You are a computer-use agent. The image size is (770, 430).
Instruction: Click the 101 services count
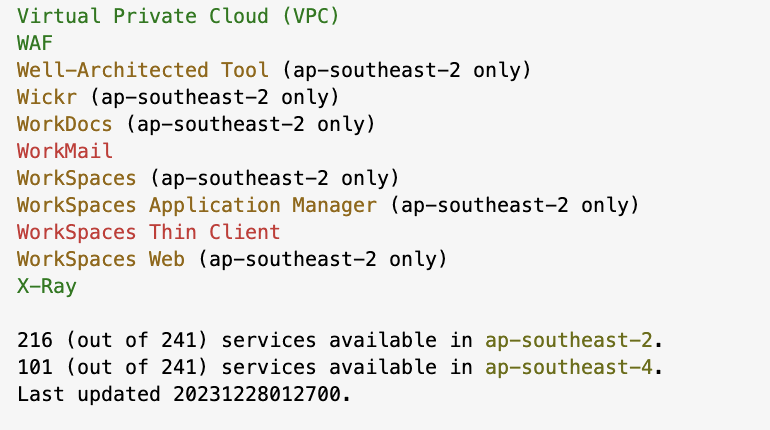pyautogui.click(x=34, y=367)
